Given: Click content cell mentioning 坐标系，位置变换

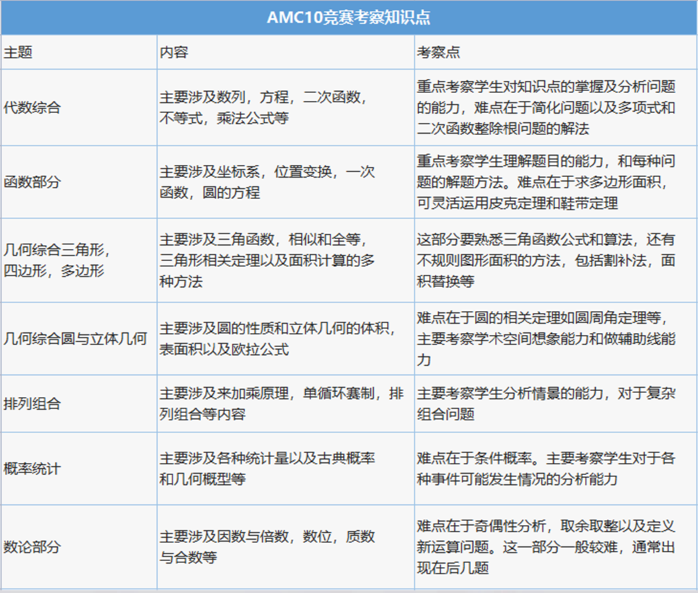Looking at the screenshot, I should click(285, 182).
